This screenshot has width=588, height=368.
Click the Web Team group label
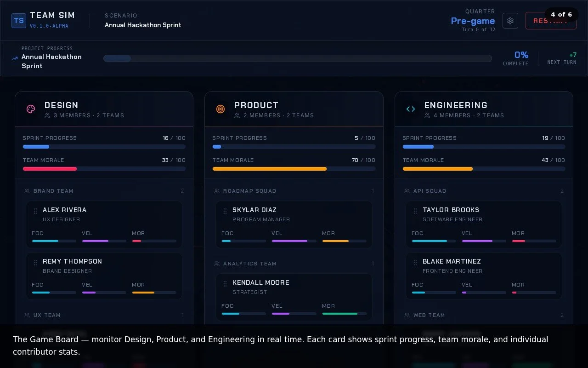pos(429,315)
